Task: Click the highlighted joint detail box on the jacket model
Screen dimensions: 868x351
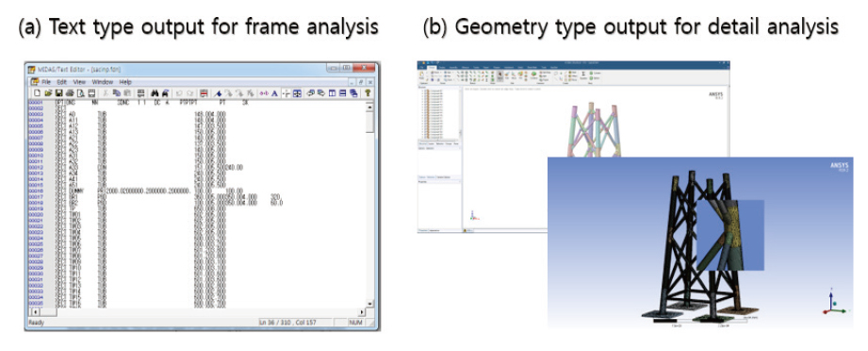Action: coord(729,235)
